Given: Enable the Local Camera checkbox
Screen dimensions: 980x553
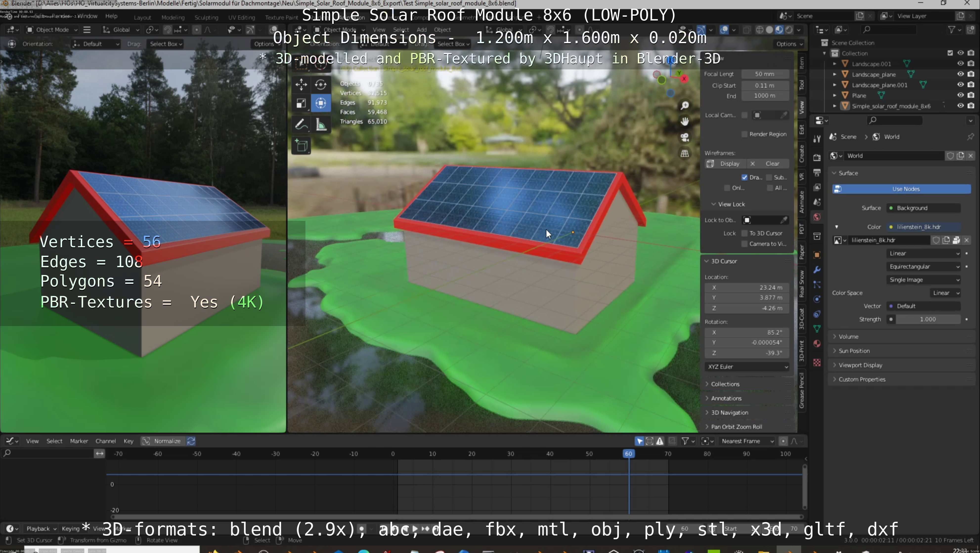Looking at the screenshot, I should [x=744, y=115].
